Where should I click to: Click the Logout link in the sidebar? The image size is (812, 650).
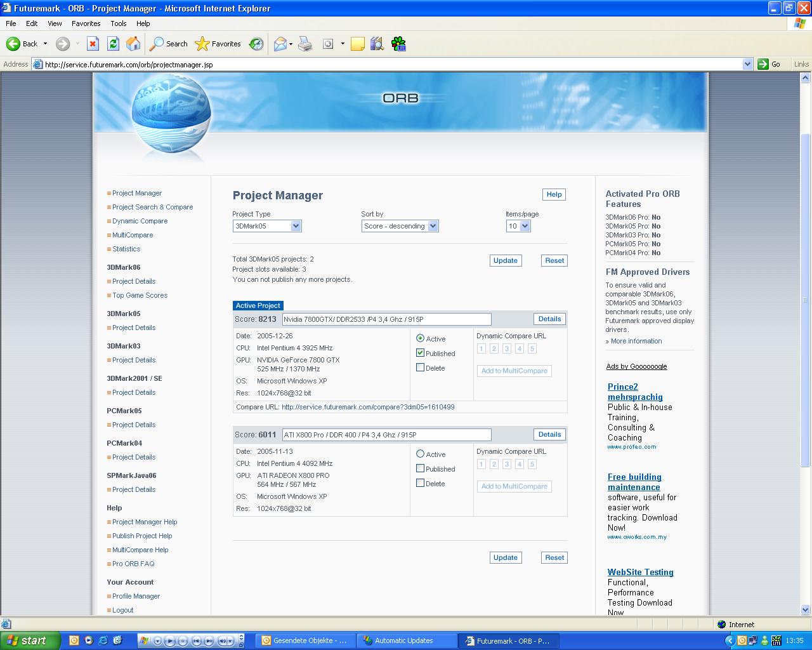coord(123,610)
